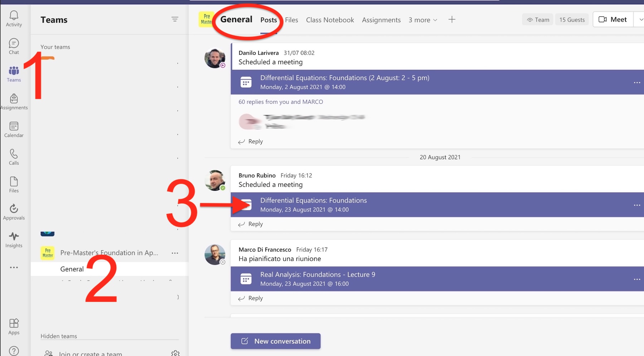Screen dimensions: 644x356
Task: Expand the 3 more tabs dropdown
Action: [423, 20]
